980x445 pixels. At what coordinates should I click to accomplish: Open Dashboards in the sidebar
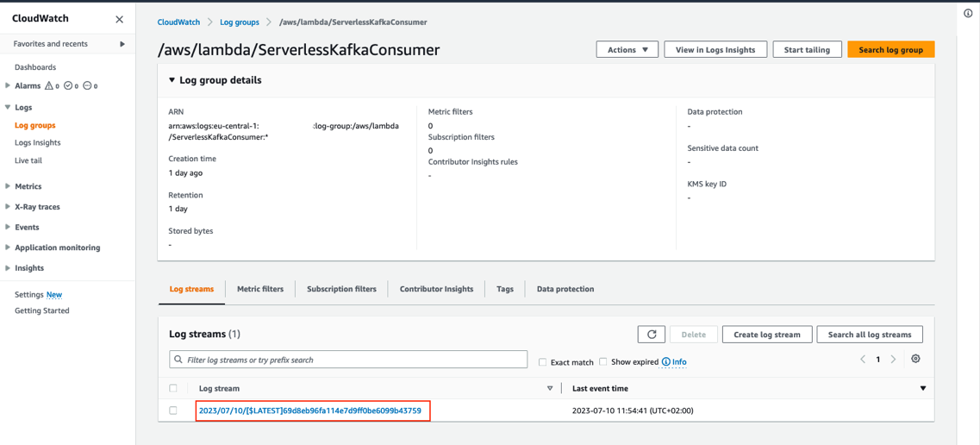click(35, 67)
